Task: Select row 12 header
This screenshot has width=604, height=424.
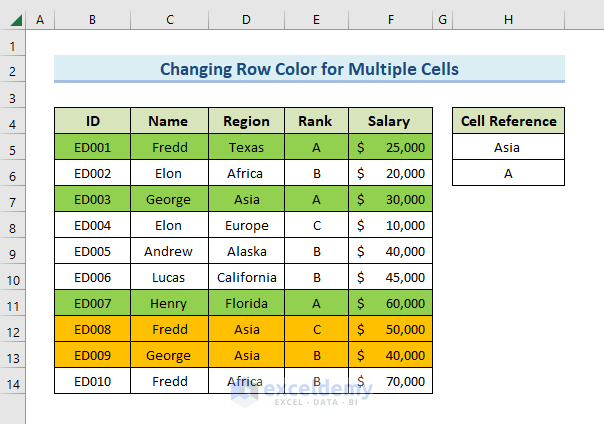Action: (12, 329)
